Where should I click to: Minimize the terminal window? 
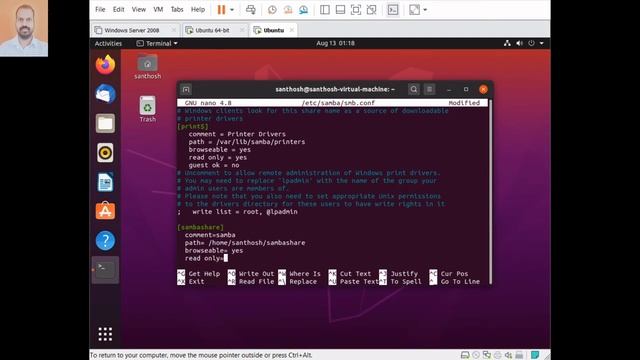[449, 89]
